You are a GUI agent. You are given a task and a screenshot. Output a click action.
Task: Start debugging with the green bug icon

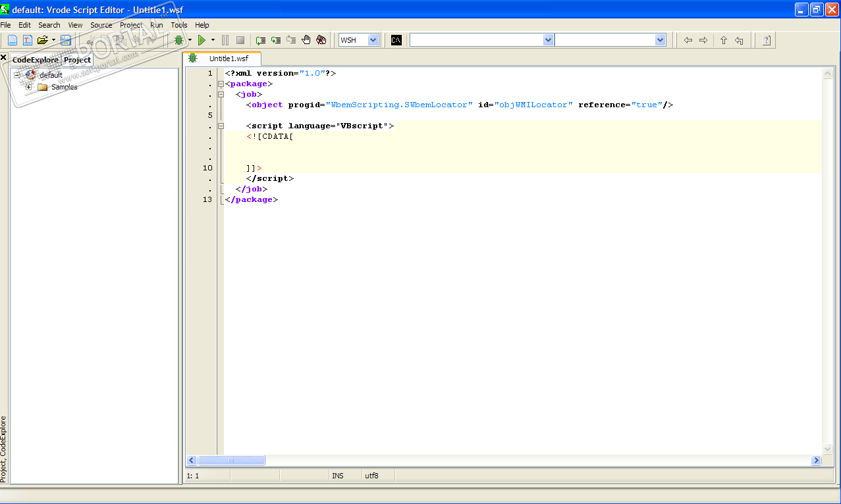[x=178, y=40]
